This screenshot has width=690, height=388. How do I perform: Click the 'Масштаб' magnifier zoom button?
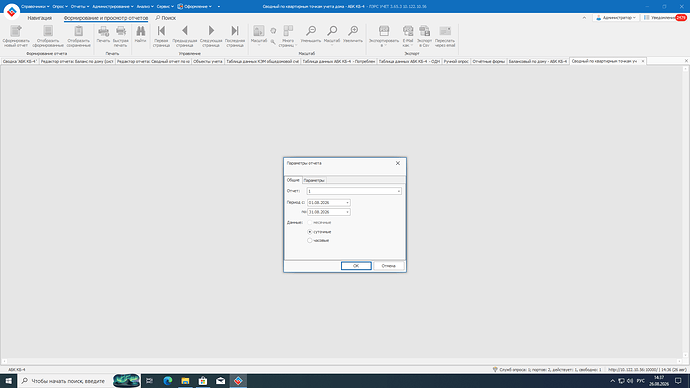pos(332,34)
